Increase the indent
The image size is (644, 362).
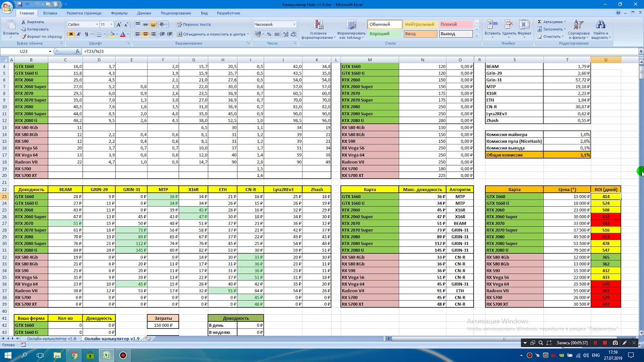coord(171,34)
